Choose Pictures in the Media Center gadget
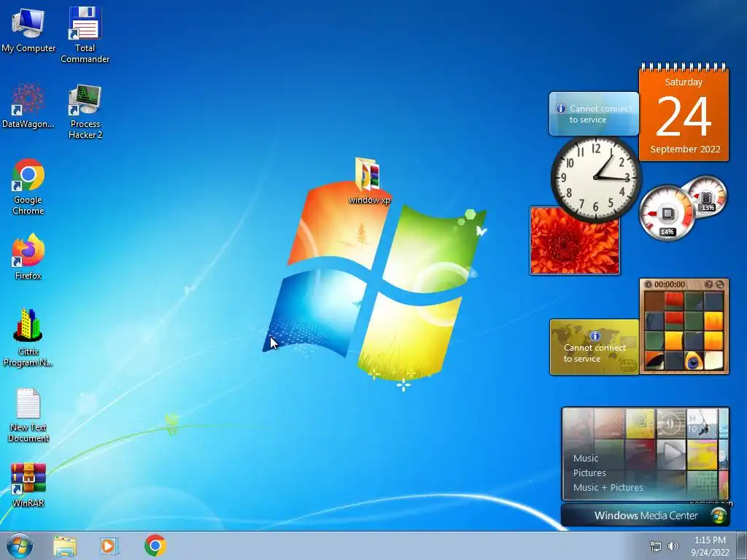 [x=589, y=472]
